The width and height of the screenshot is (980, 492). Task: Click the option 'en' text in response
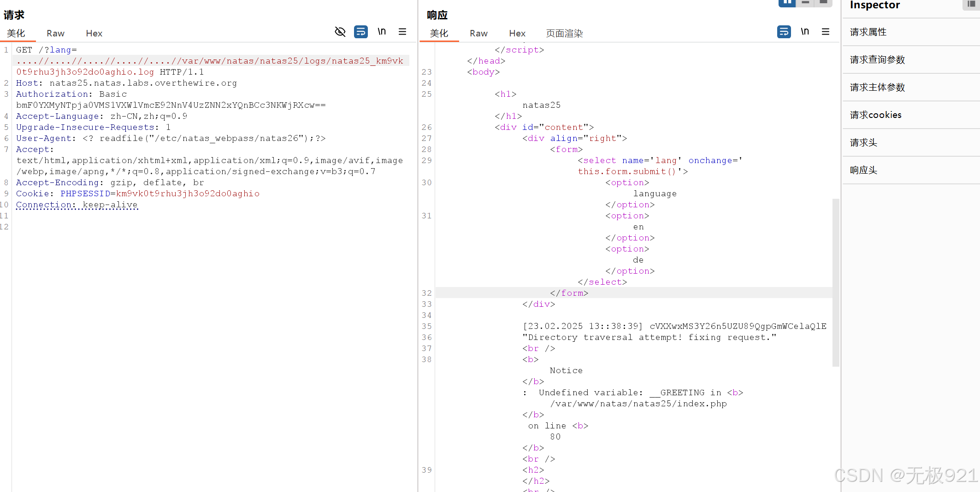tap(638, 227)
